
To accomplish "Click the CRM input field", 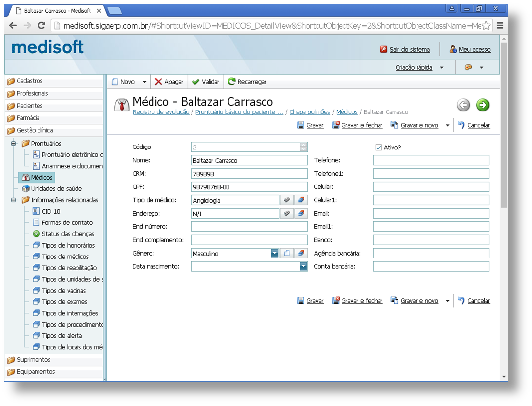I will pyautogui.click(x=249, y=174).
